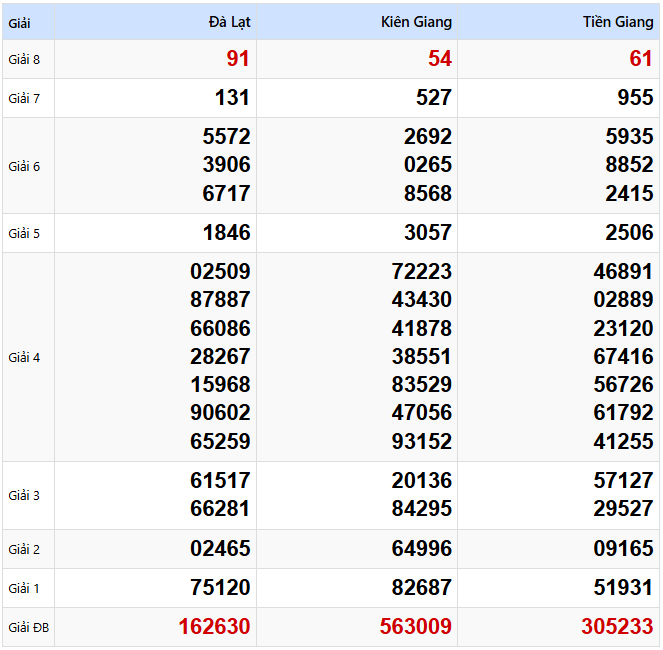Click the Giải 4 row label
663x650 pixels.
tap(24, 357)
